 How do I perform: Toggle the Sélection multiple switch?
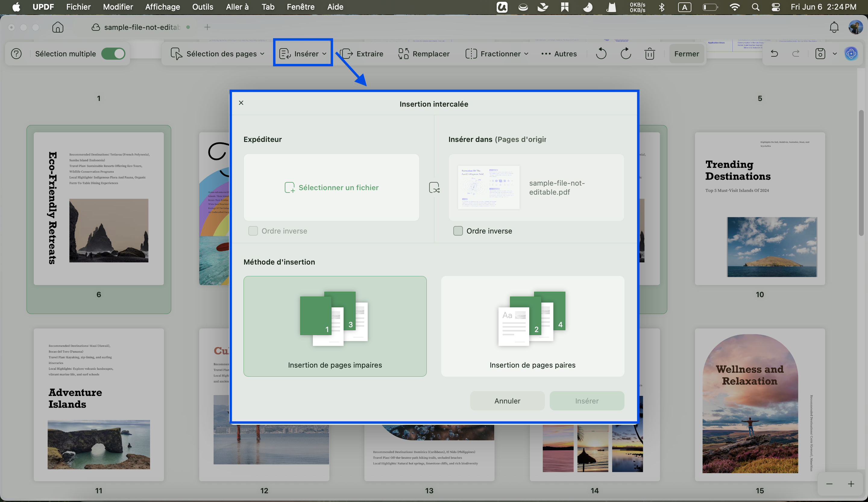point(113,54)
